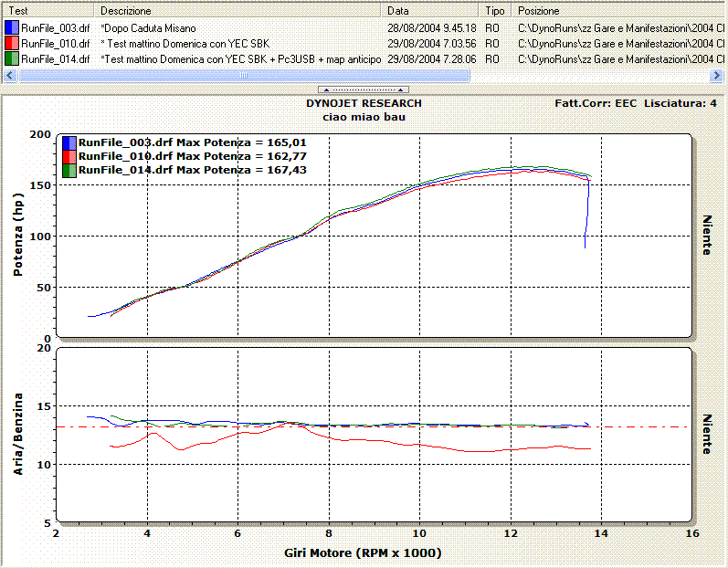Sort list by Posizione column header
Screen dimensions: 728x568
point(617,11)
